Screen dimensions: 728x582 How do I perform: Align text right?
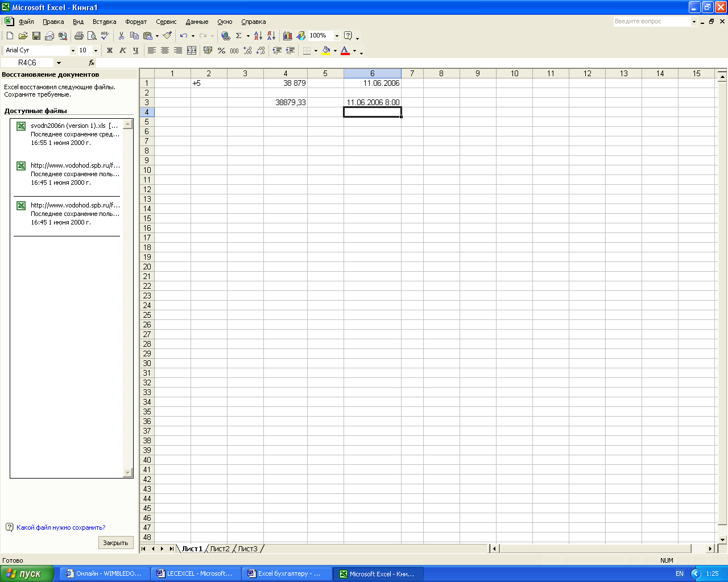click(178, 51)
